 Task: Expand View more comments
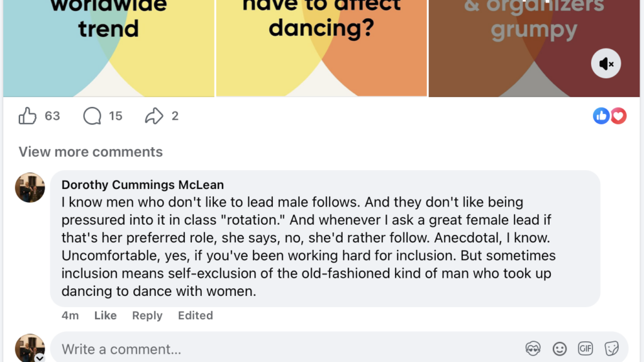click(x=91, y=152)
